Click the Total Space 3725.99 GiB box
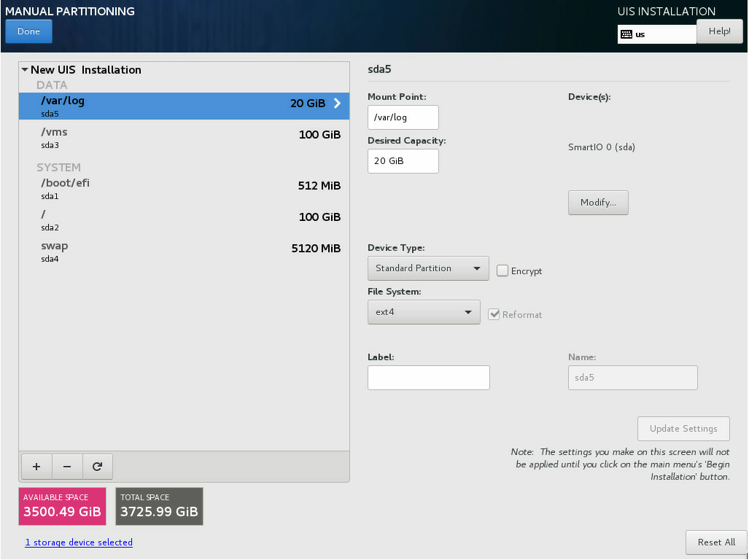The image size is (749, 560). pyautogui.click(x=159, y=506)
